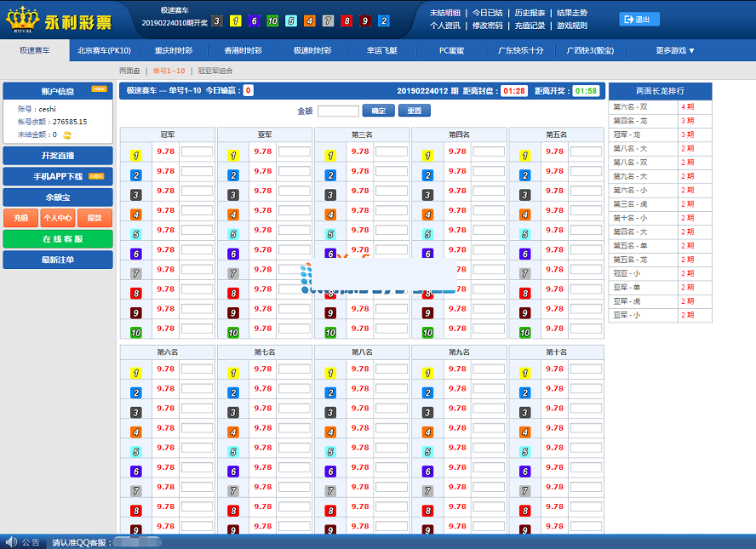Screen dimensions: 756x549
Task: Click the refresh icon beside 未结金额
Action: (x=67, y=134)
